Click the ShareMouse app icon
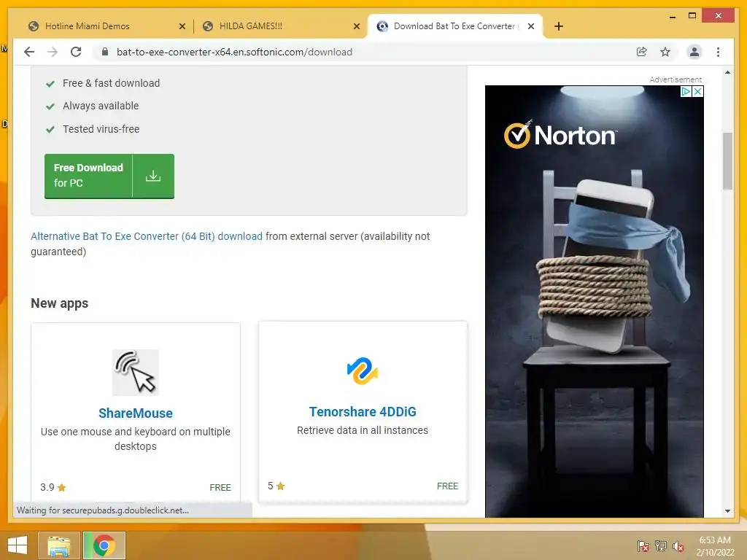The height and width of the screenshot is (560, 747). [135, 373]
